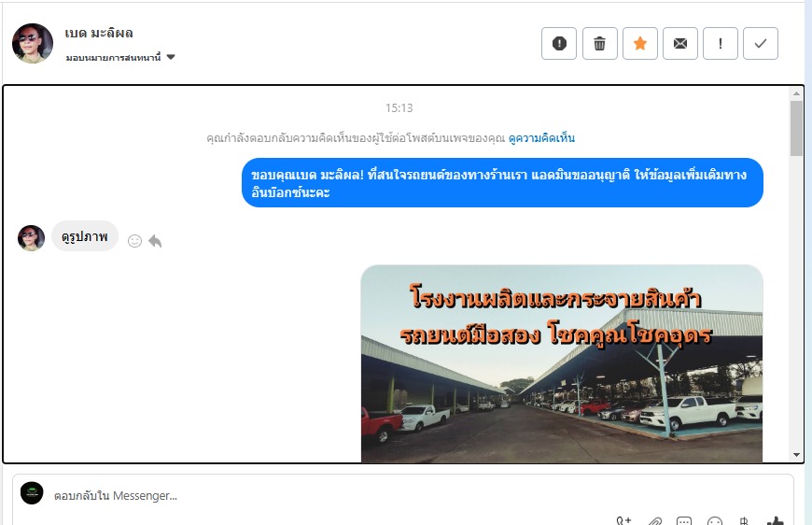The image size is (812, 525).
Task: Click the chat vertical scrollbar thumb
Action: click(796, 128)
